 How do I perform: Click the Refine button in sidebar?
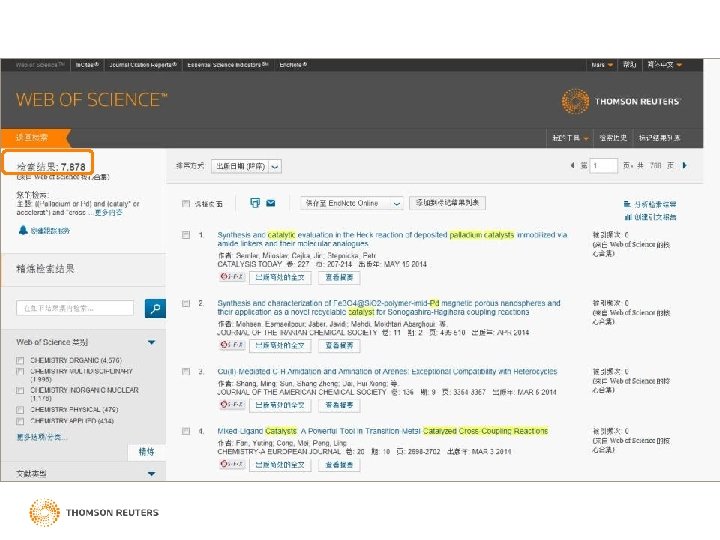coord(146,452)
